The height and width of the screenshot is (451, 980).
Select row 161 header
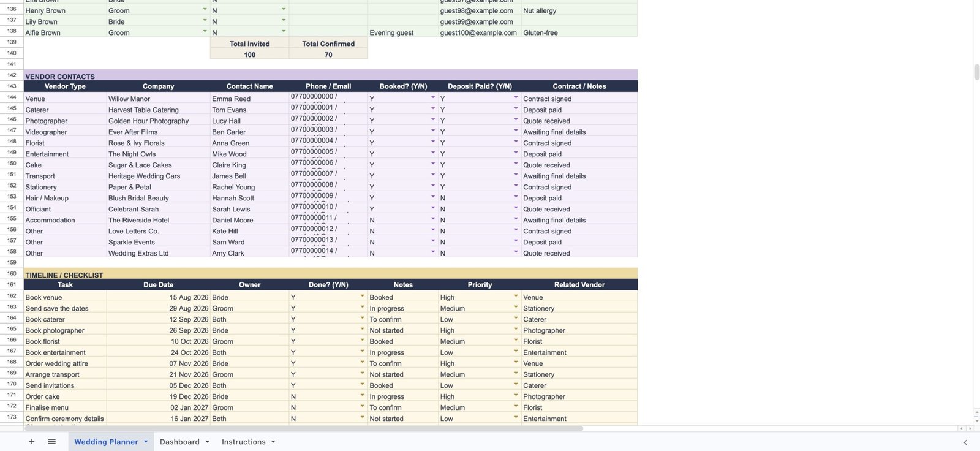(12, 285)
